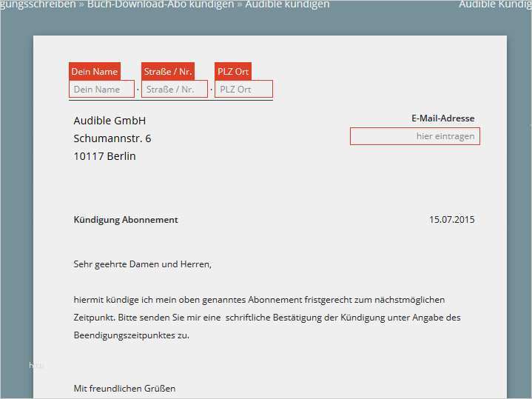Open 'Buch-Download-Abo kündigen' breadcrumb link

coord(160,4)
